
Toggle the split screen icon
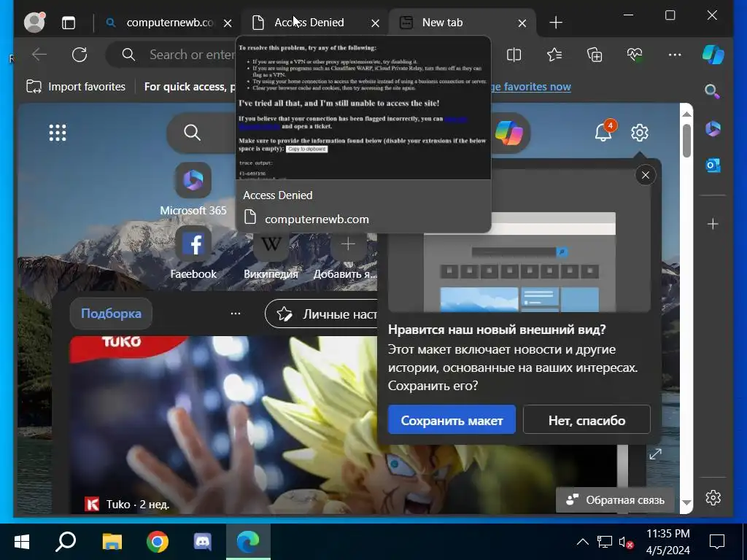point(514,55)
